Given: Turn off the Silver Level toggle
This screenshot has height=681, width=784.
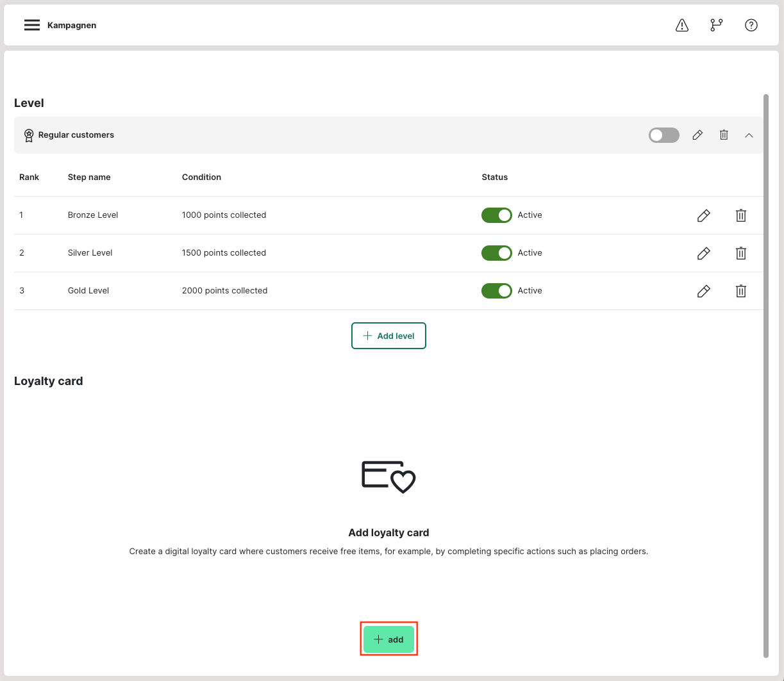Looking at the screenshot, I should 497,253.
